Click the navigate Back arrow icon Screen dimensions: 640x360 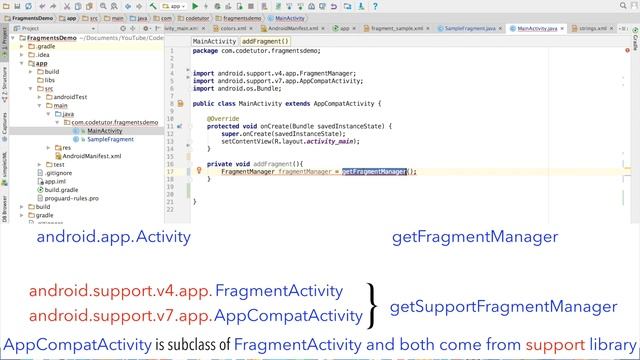pos(128,6)
